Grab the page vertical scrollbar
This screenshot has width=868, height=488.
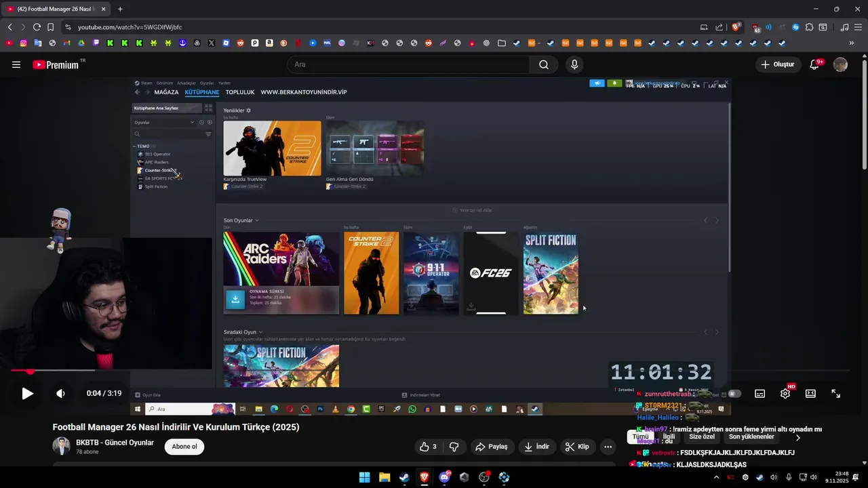[865, 115]
